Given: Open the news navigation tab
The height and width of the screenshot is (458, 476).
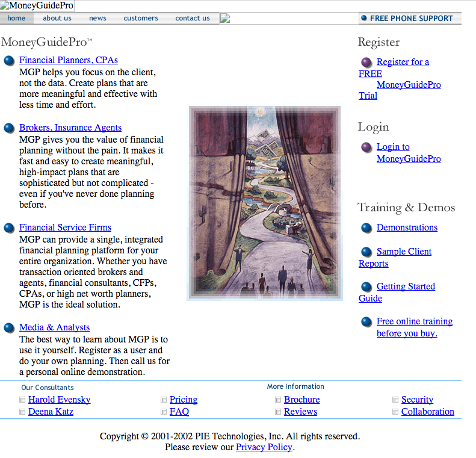Looking at the screenshot, I should click(x=97, y=18).
